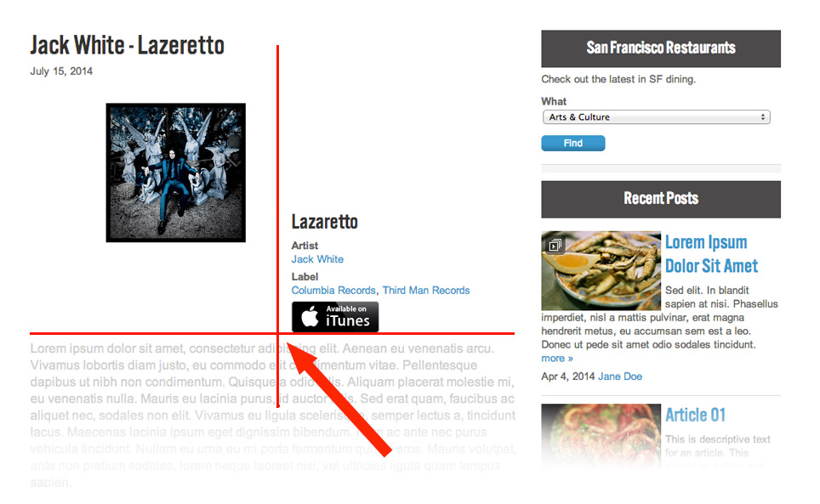
Task: Open the Lorem Ipsum Dolor Sit Amet post
Action: (x=711, y=254)
